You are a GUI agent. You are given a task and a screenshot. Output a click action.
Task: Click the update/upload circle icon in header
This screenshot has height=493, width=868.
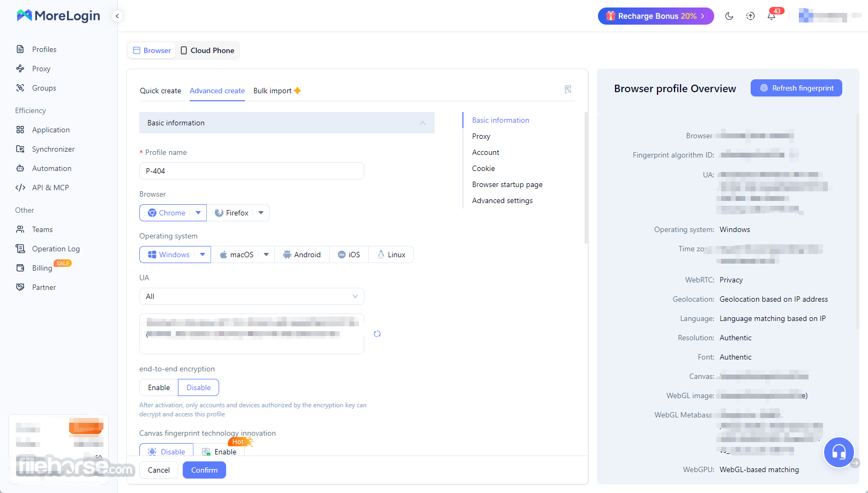point(750,16)
